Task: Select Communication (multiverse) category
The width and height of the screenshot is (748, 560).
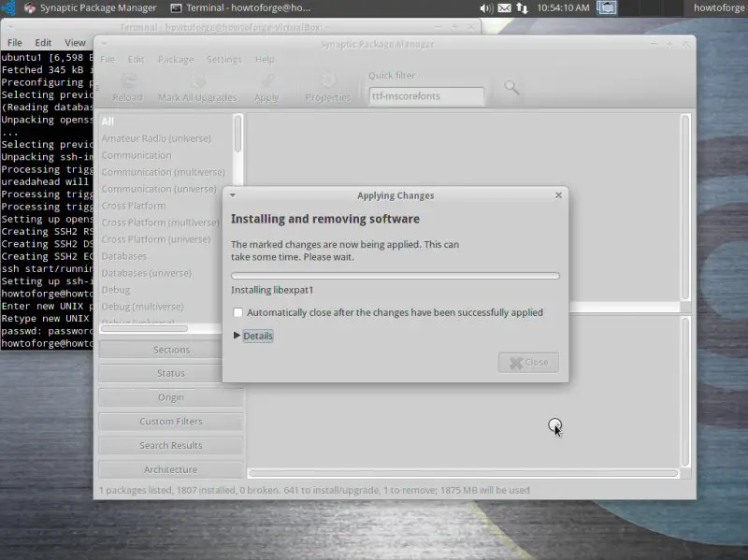Action: 163,172
